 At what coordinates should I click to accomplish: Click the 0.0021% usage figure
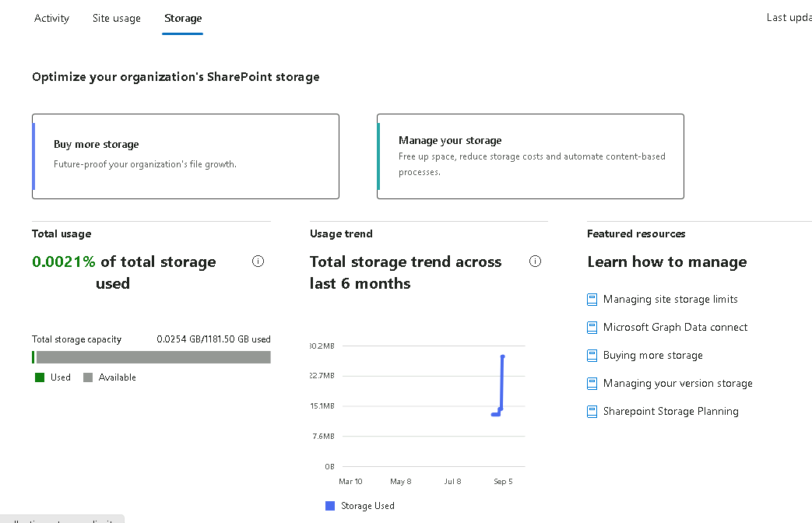[64, 261]
